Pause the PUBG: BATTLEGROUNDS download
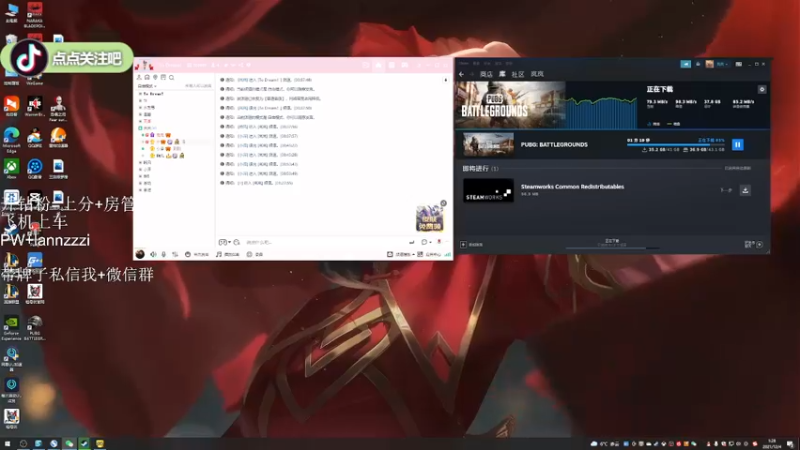The width and height of the screenshot is (800, 450). [737, 144]
